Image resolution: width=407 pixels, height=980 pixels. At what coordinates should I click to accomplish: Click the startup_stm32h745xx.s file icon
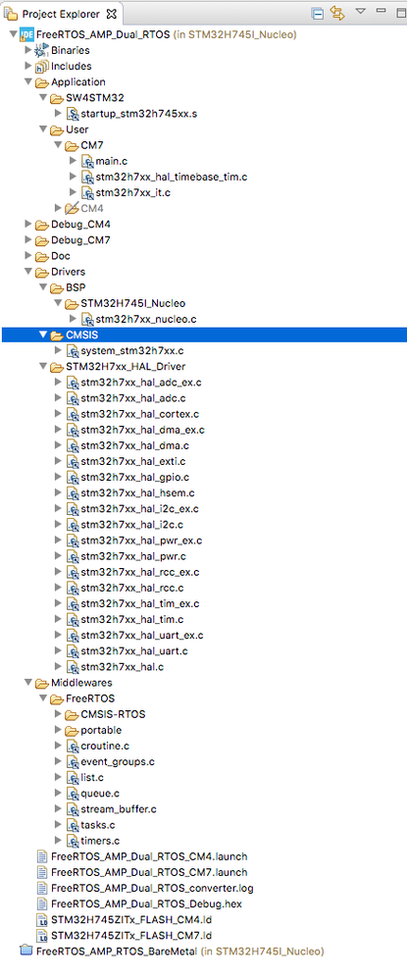[x=73, y=114]
